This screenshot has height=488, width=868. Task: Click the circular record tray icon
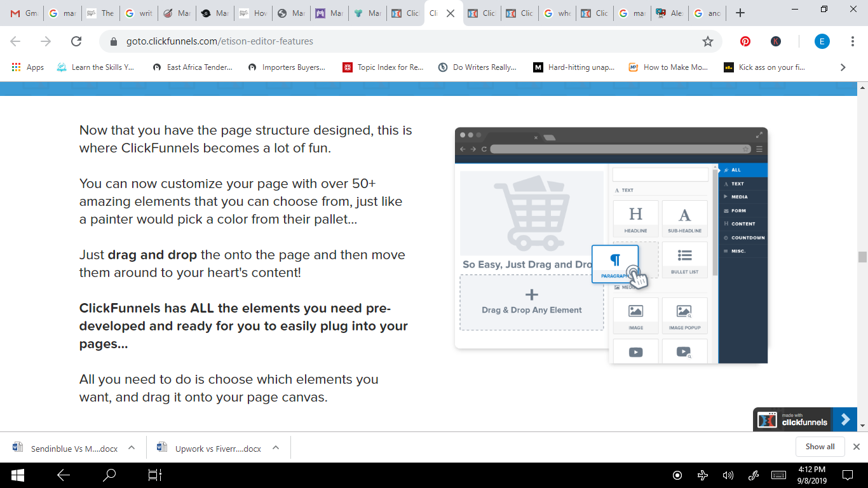pos(677,475)
